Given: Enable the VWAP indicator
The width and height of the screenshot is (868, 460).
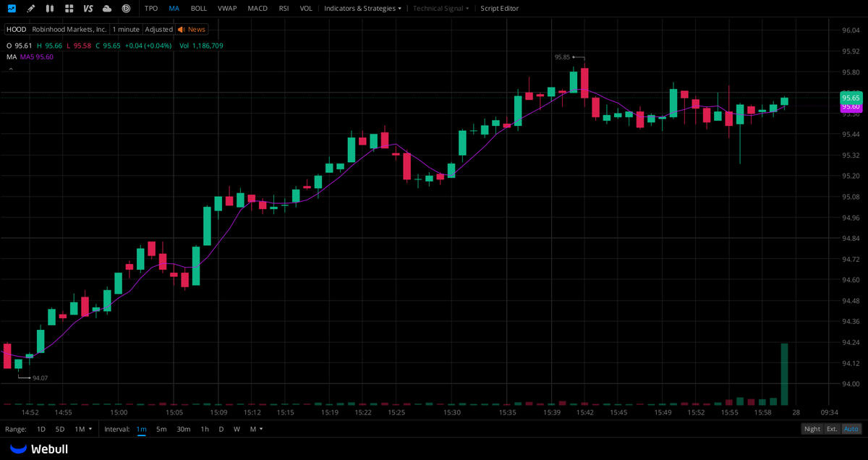Looking at the screenshot, I should 227,9.
